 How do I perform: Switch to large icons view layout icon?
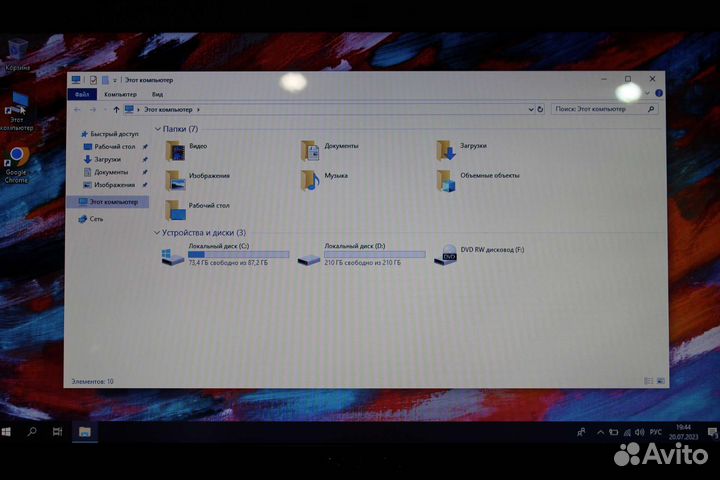(661, 381)
